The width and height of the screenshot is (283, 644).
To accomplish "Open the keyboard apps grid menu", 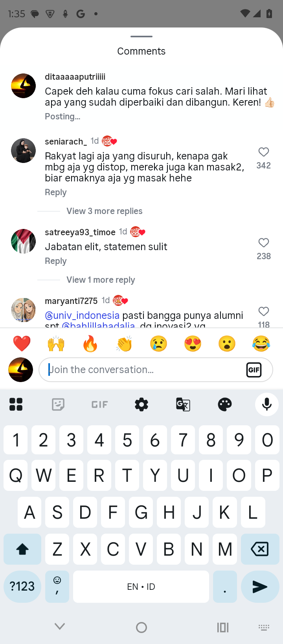I will 16,404.
